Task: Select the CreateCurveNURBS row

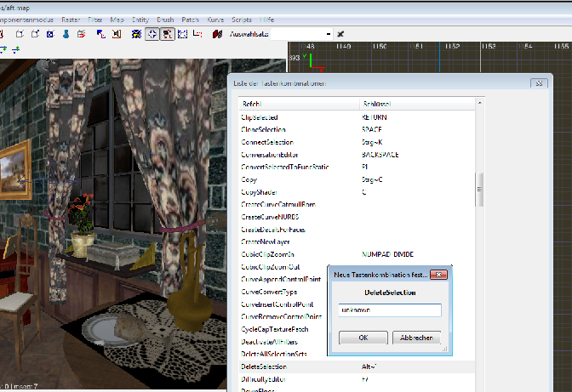Action: 357,217
